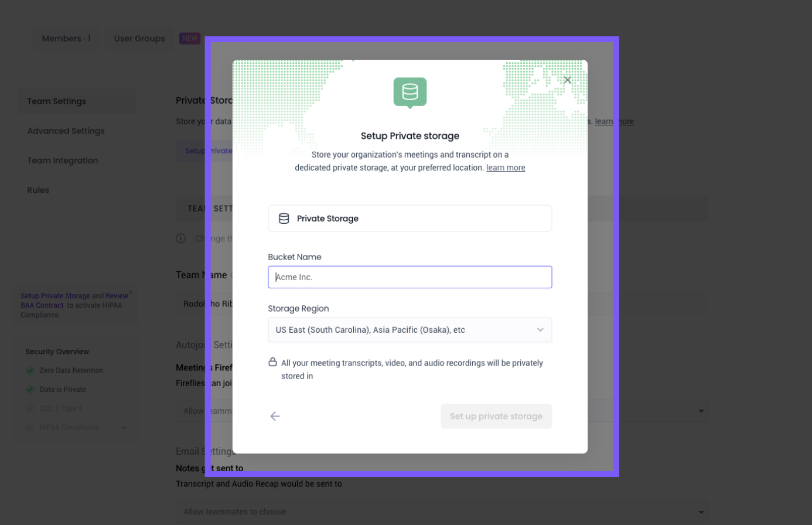Click the Bucket Name field label

click(295, 257)
